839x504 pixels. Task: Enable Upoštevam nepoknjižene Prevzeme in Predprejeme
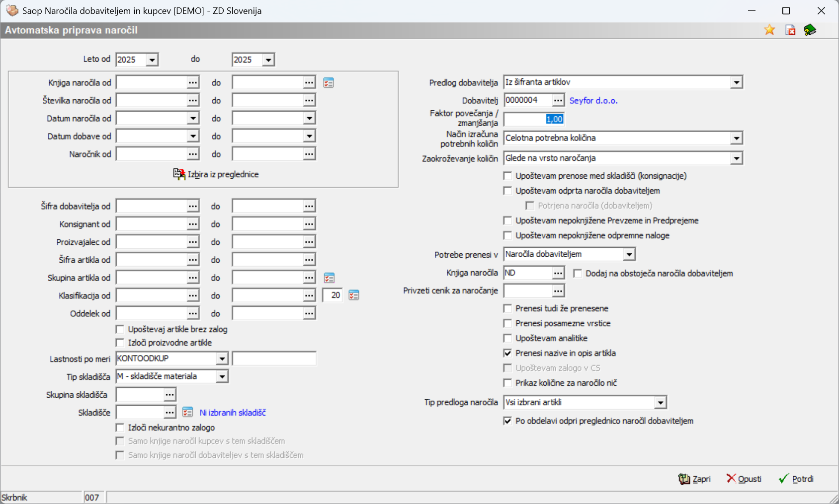[507, 220]
